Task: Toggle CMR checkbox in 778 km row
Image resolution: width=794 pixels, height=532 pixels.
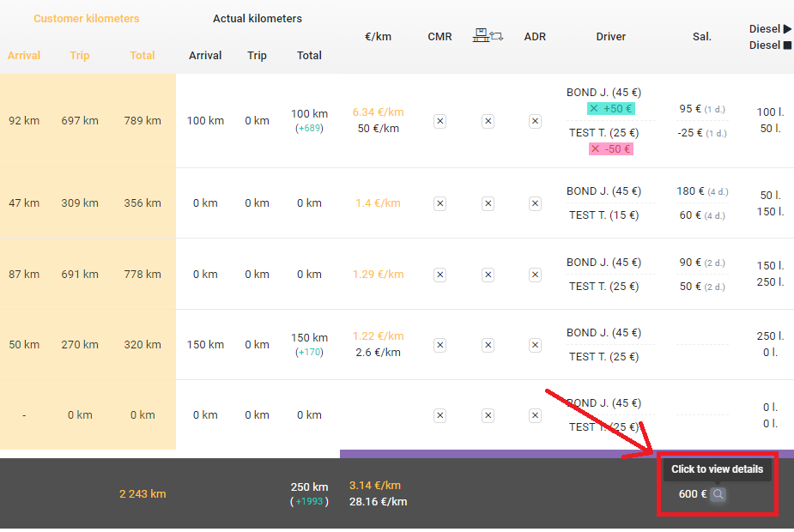Action: 440,275
